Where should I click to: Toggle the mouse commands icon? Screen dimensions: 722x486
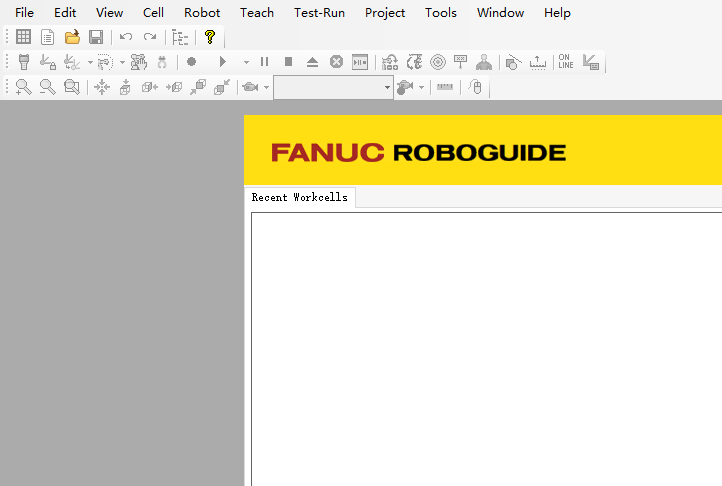[x=475, y=87]
